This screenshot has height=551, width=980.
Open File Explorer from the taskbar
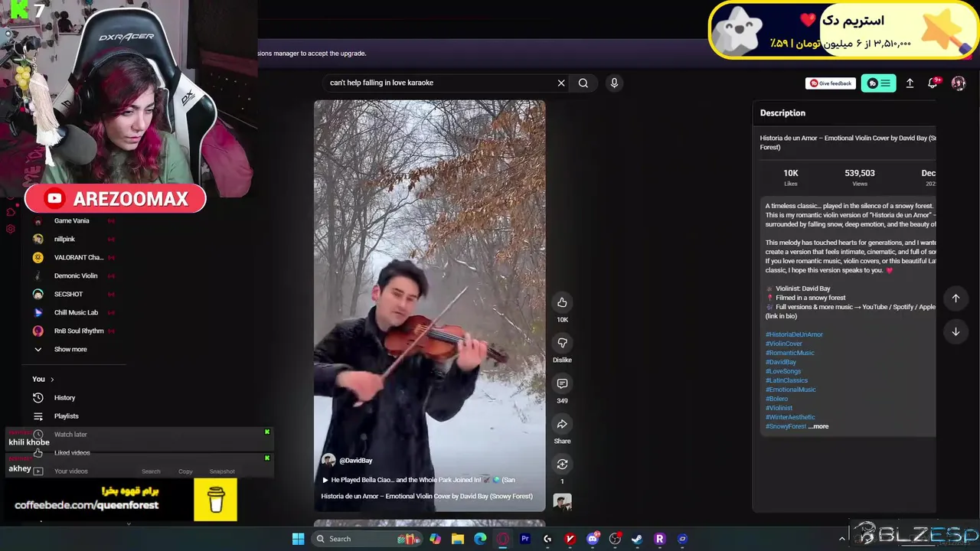coord(458,539)
